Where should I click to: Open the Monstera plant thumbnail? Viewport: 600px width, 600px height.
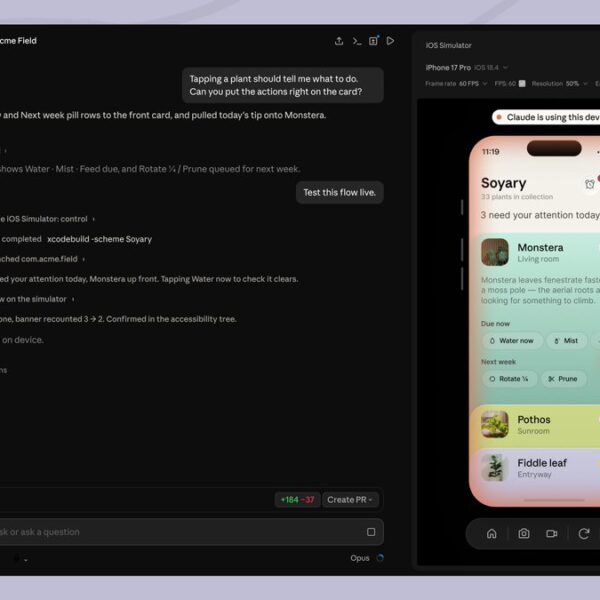tap(495, 252)
